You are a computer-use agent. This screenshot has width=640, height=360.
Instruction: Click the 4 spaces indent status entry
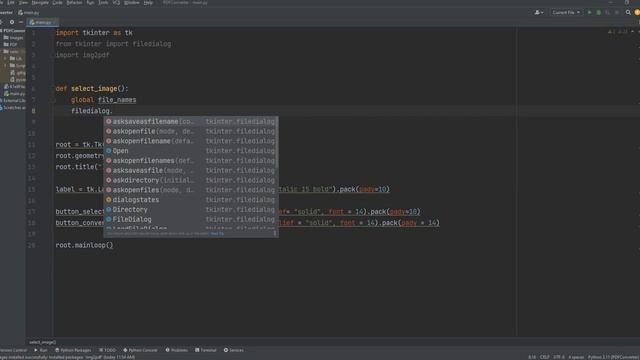point(576,357)
